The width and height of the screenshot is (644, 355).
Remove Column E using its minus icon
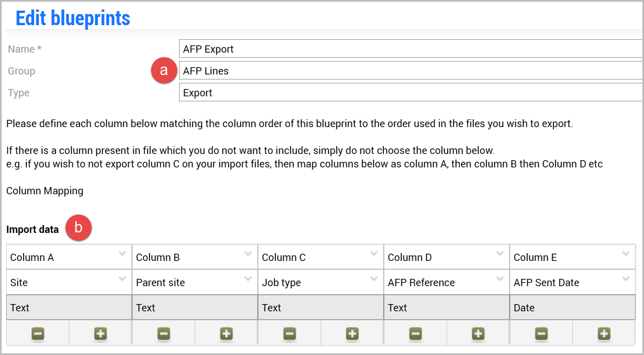541,334
